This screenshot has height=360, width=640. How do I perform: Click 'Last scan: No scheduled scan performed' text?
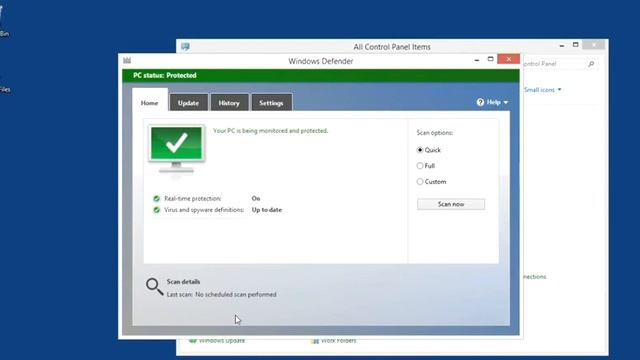click(221, 294)
